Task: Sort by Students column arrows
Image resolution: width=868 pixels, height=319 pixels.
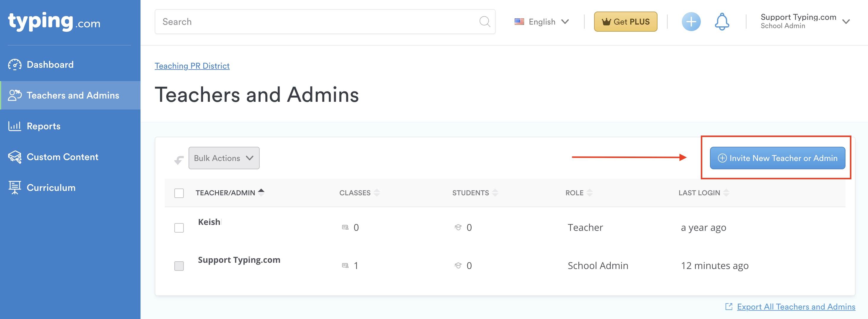Action: point(495,193)
